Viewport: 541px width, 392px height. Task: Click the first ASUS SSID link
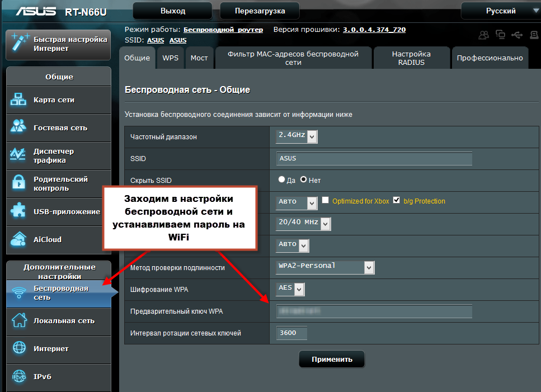pos(156,40)
